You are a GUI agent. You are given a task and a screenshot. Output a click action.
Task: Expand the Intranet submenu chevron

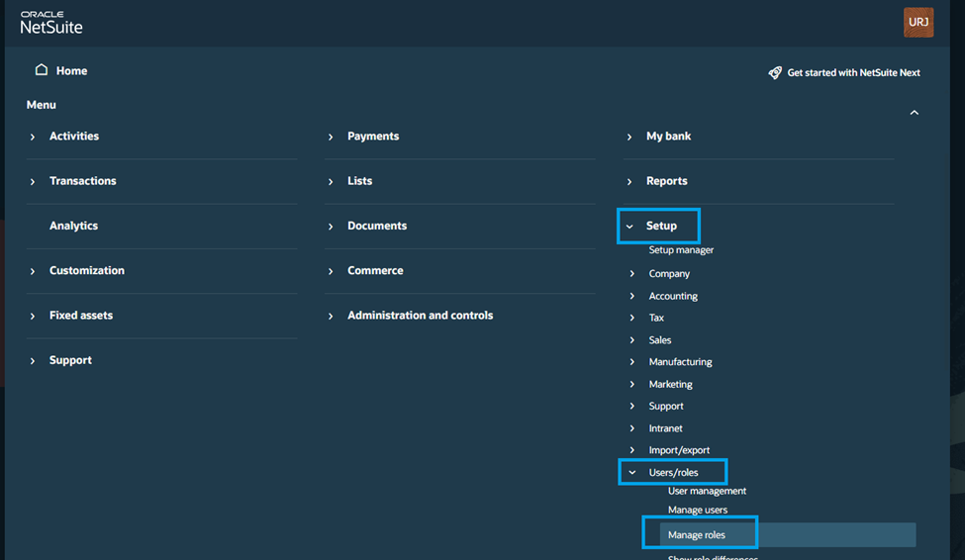632,428
